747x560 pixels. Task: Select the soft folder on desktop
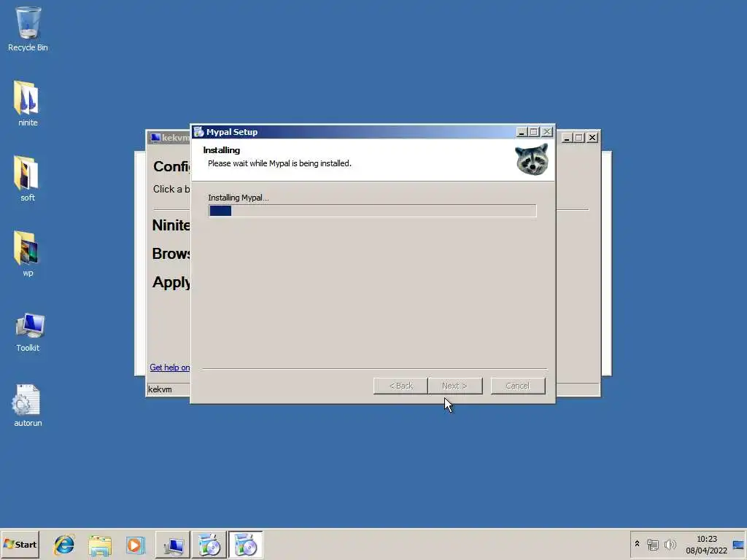click(x=28, y=179)
